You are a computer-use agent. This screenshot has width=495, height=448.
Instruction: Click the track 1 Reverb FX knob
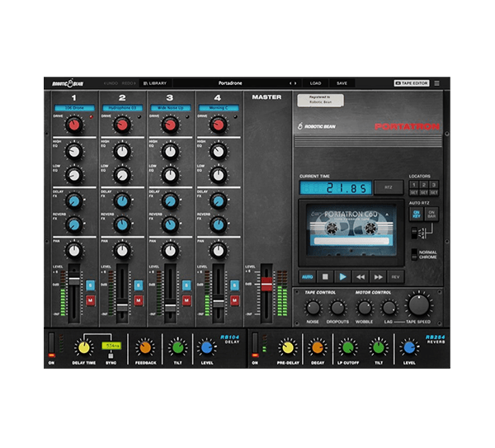click(x=74, y=224)
